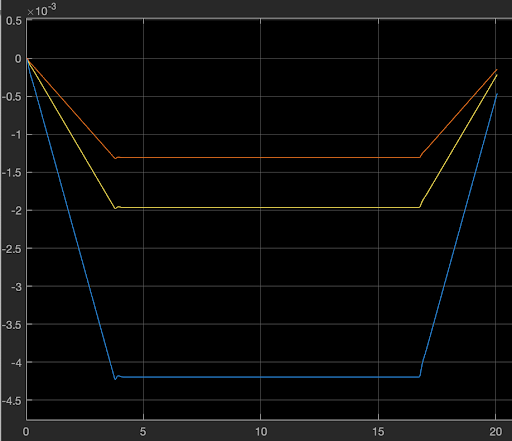Select the orange curve's flat plateau segment
This screenshot has height=441, width=512.
coord(268,157)
